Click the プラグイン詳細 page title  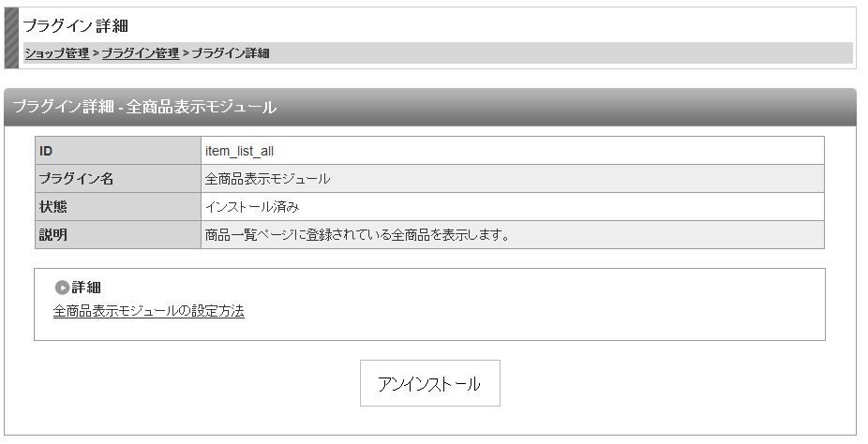[x=76, y=25]
